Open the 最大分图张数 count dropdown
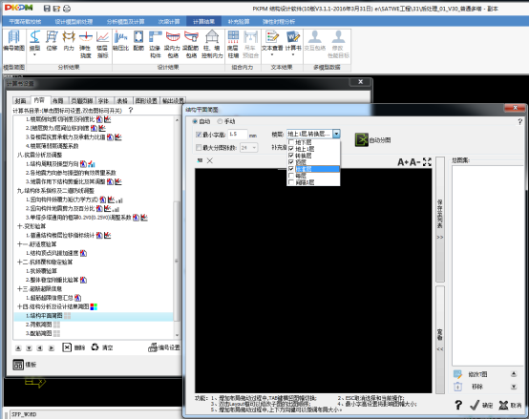This screenshot has width=529, height=420. [254, 147]
